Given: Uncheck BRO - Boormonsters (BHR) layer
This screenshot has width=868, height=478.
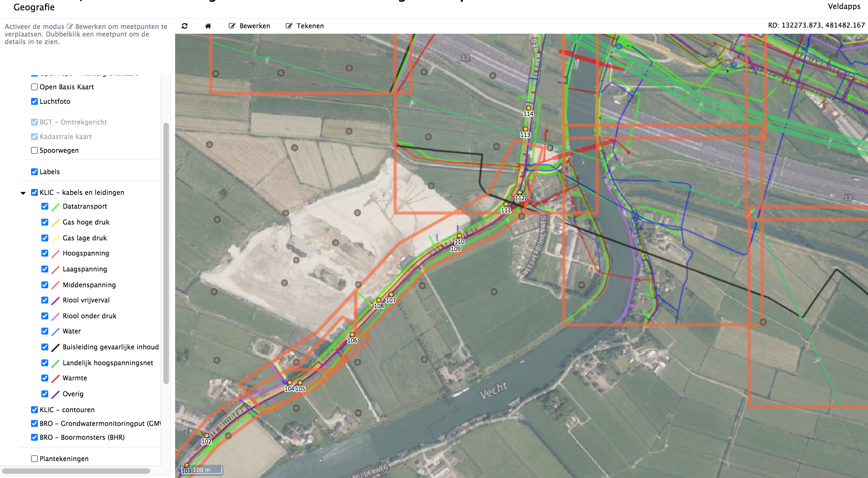Looking at the screenshot, I should [x=34, y=437].
